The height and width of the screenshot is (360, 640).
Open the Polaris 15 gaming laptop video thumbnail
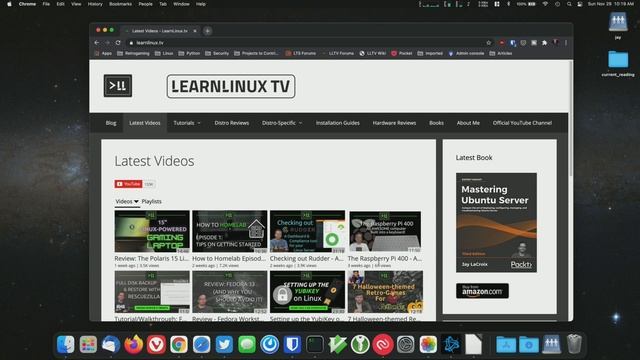(152, 231)
